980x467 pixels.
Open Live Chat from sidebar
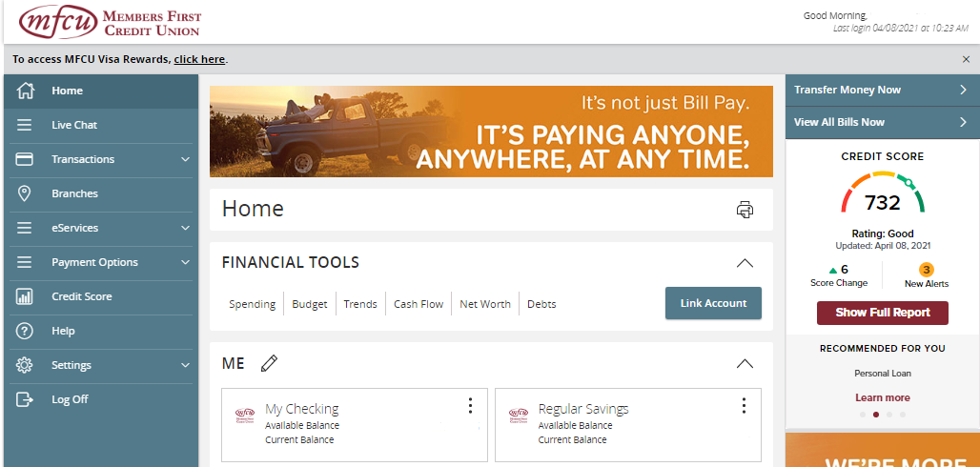pyautogui.click(x=101, y=125)
